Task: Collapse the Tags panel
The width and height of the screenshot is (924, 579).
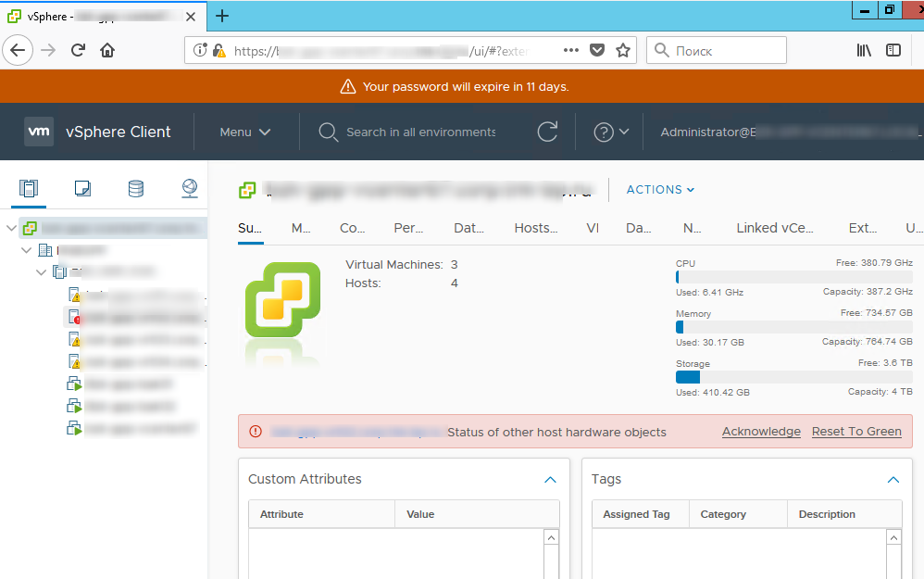Action: (893, 479)
